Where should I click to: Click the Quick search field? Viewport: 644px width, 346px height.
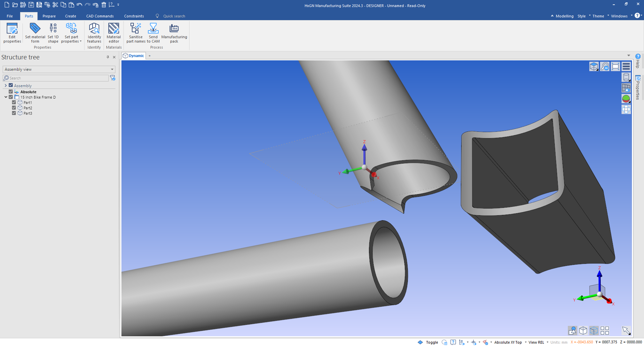click(x=174, y=16)
